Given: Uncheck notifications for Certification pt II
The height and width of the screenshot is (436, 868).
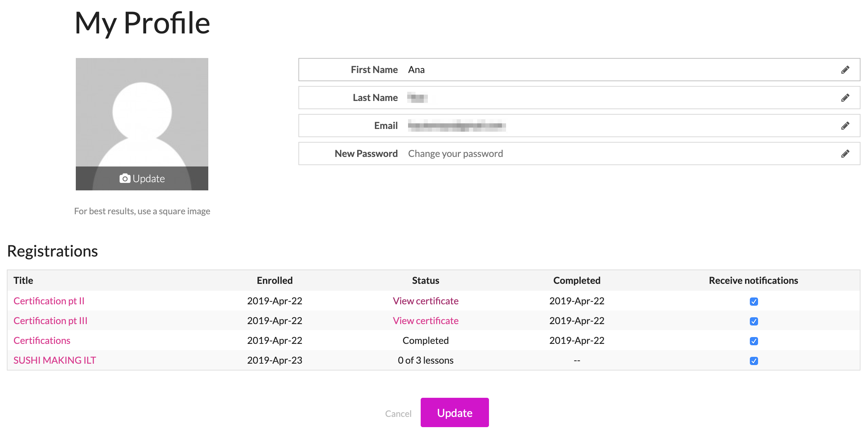Looking at the screenshot, I should coord(754,302).
